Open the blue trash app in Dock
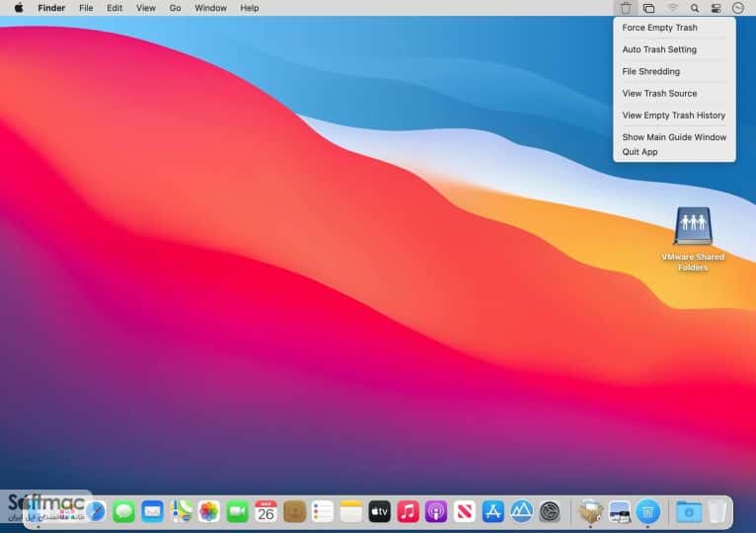 pyautogui.click(x=648, y=511)
